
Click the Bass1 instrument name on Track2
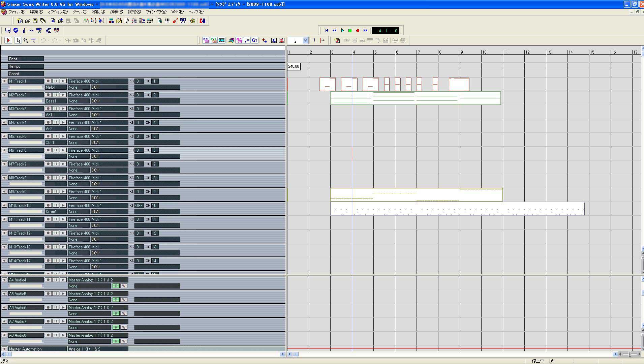pos(56,101)
